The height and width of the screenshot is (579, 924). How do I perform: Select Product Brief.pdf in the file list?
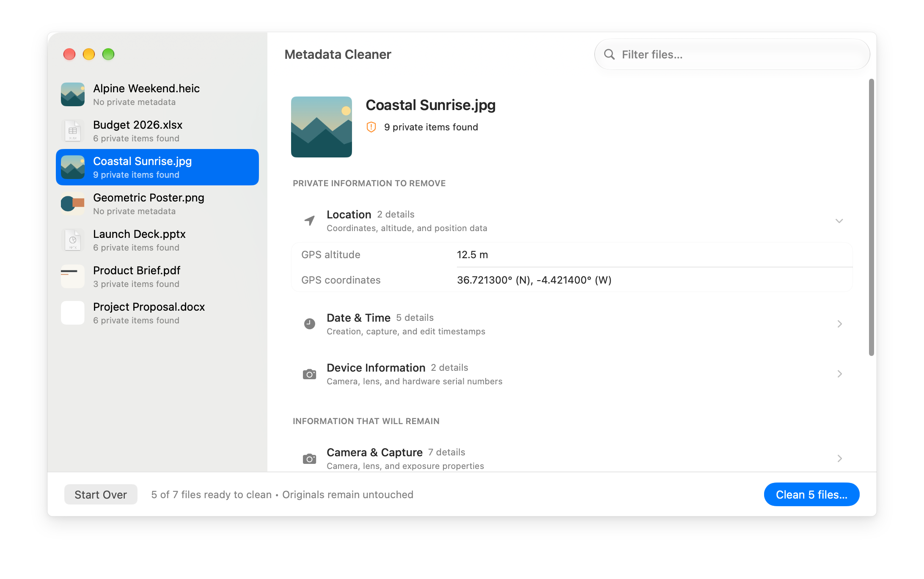157,276
